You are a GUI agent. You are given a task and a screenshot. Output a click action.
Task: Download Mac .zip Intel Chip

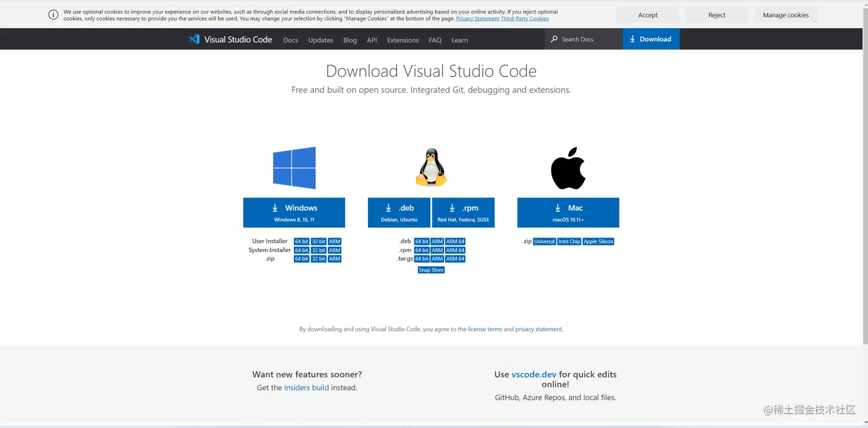click(569, 242)
